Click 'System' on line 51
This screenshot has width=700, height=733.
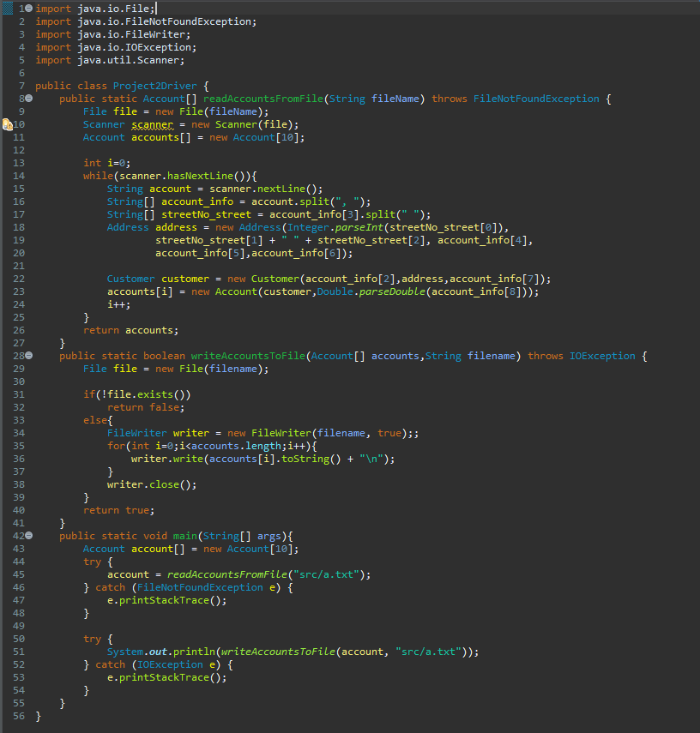125,652
